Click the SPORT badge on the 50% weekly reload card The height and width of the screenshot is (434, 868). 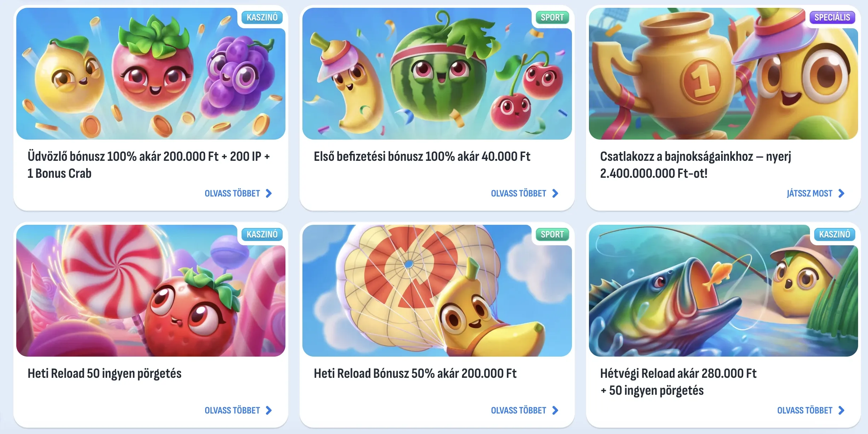(x=552, y=234)
